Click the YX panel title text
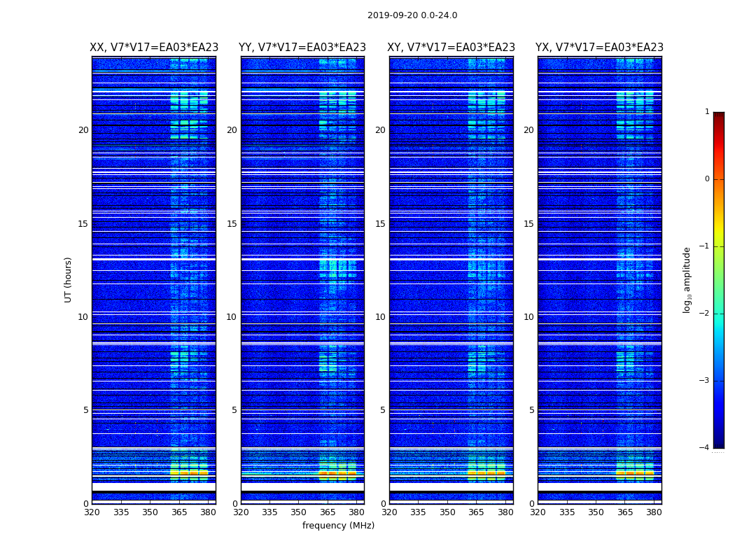 tap(599, 48)
